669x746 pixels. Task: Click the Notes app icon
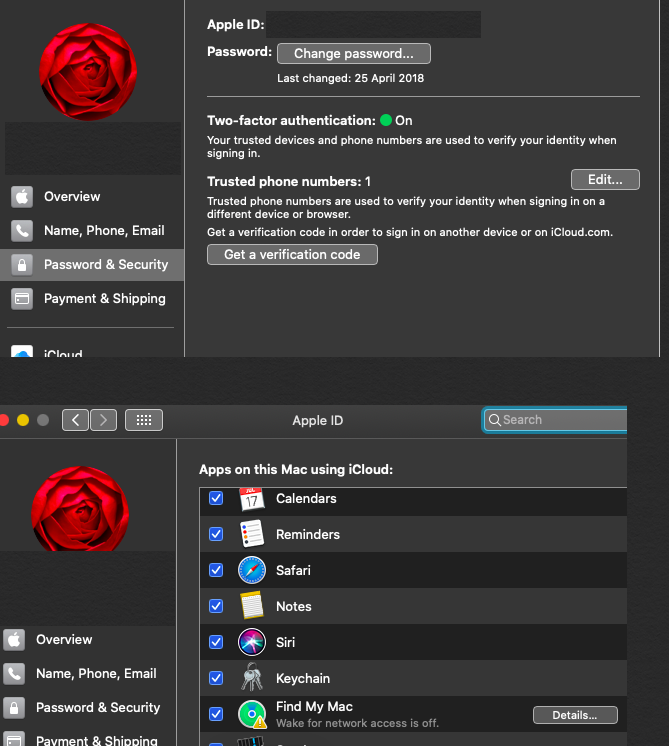(252, 606)
